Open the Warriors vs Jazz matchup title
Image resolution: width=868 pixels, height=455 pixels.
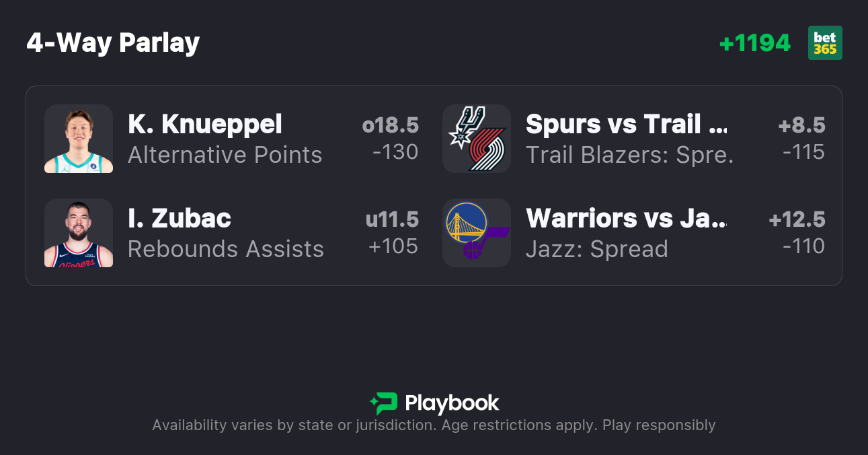[x=626, y=218]
